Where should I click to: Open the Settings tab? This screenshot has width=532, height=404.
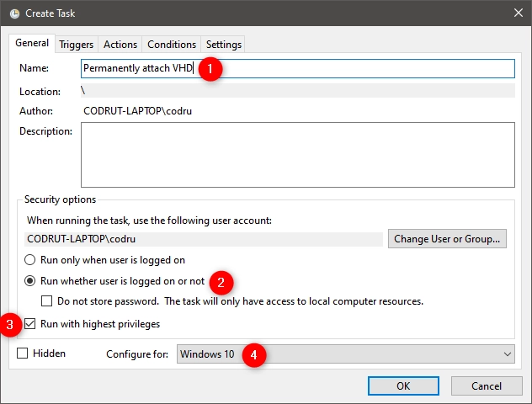[224, 45]
